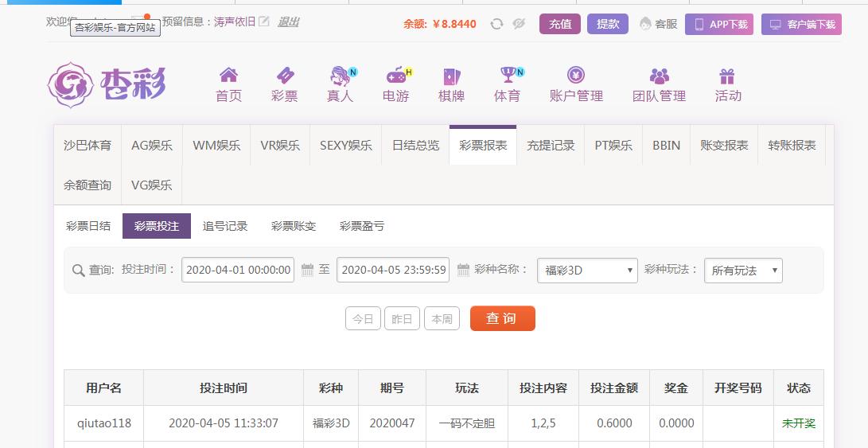Open the start date calendar picker
Image resolution: width=868 pixels, height=448 pixels.
click(x=307, y=271)
